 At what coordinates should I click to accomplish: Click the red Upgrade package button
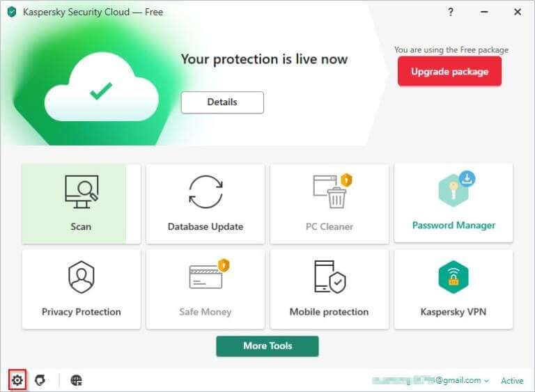(x=449, y=71)
